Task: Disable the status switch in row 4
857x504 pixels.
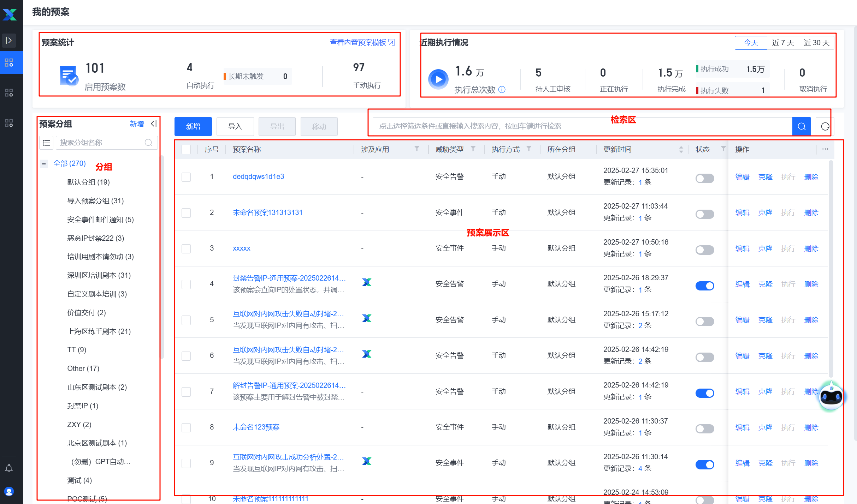Action: [705, 286]
